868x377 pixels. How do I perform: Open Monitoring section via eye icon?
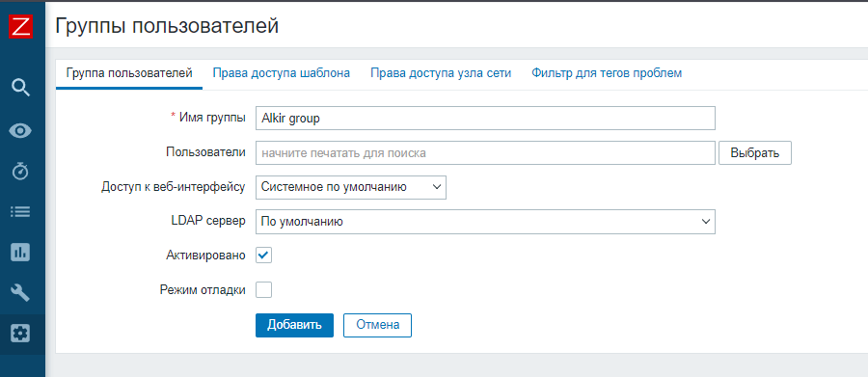coord(20,131)
